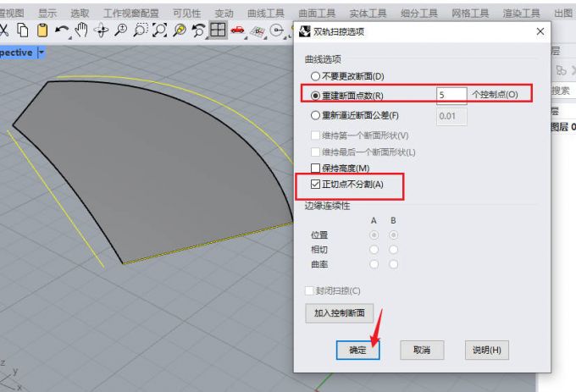This screenshot has width=576, height=392.
Task: Switch to 出图 tab
Action: 563,14
